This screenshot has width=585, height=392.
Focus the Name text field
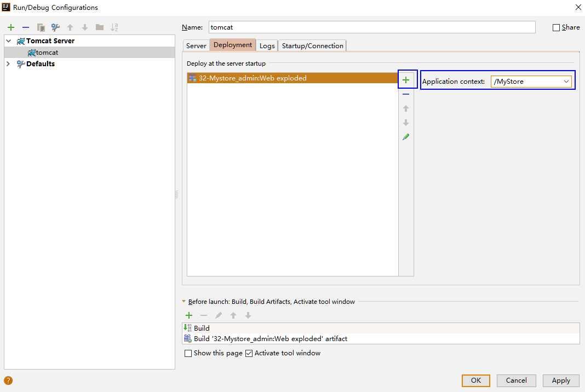(x=372, y=27)
